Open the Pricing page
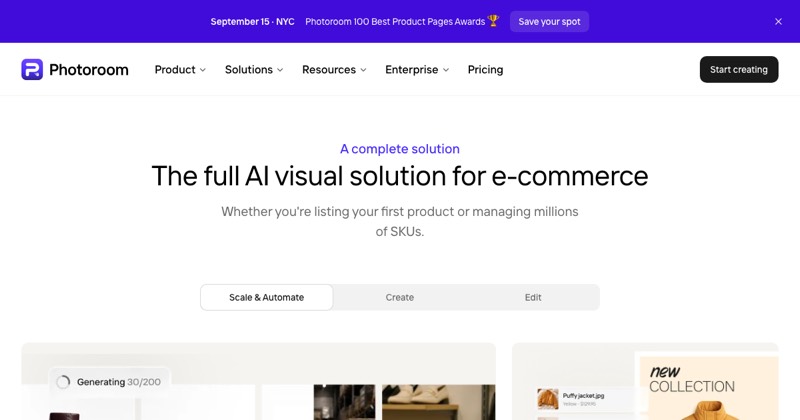 coord(485,69)
